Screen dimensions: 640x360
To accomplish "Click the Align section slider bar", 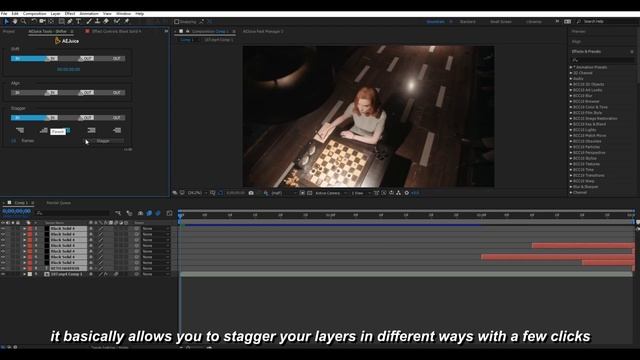I will point(68,93).
